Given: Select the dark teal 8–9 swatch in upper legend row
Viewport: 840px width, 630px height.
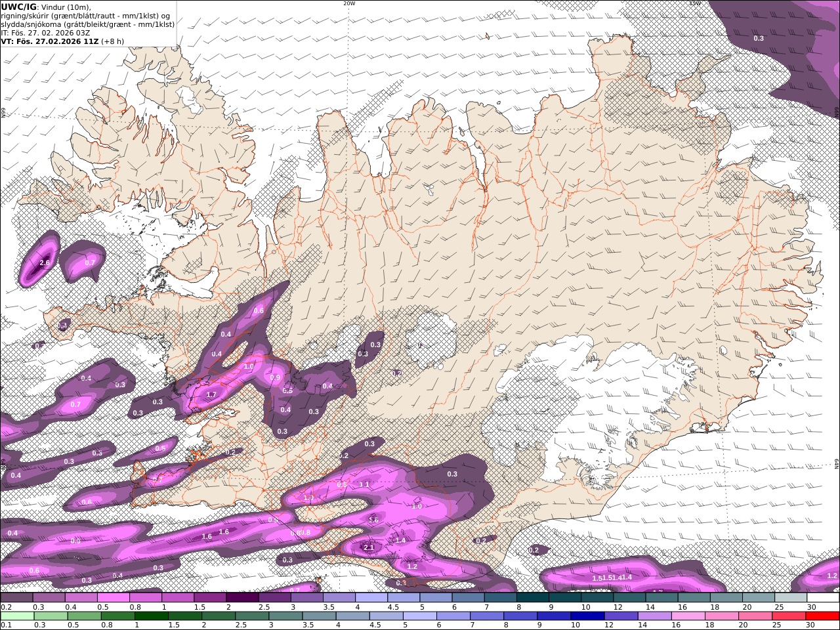Looking at the screenshot, I should [533, 597].
